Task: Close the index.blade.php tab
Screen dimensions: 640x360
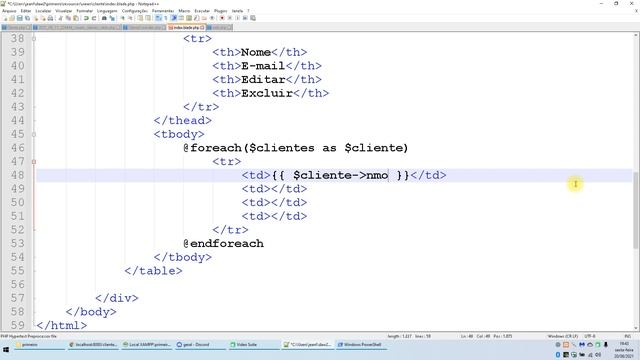Action: (x=202, y=27)
